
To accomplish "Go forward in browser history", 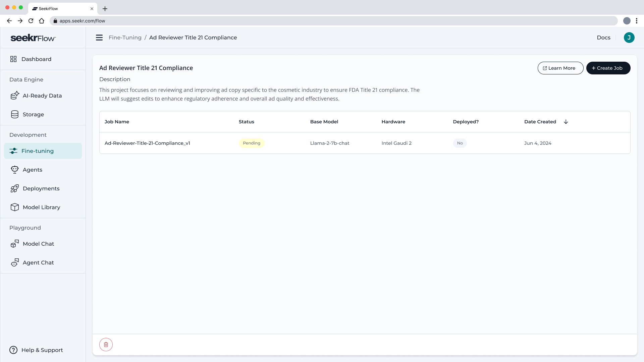I will click(20, 21).
